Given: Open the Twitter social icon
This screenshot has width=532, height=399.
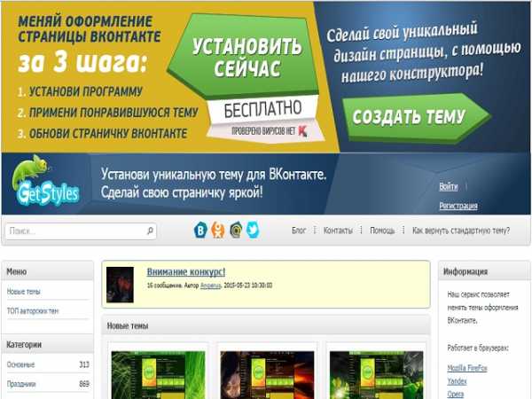Looking at the screenshot, I should click(253, 231).
